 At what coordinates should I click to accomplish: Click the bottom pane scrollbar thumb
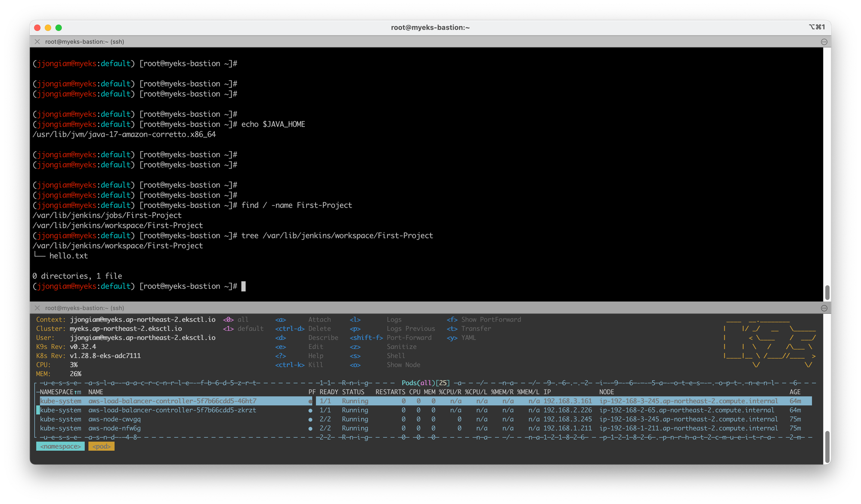coord(827,446)
